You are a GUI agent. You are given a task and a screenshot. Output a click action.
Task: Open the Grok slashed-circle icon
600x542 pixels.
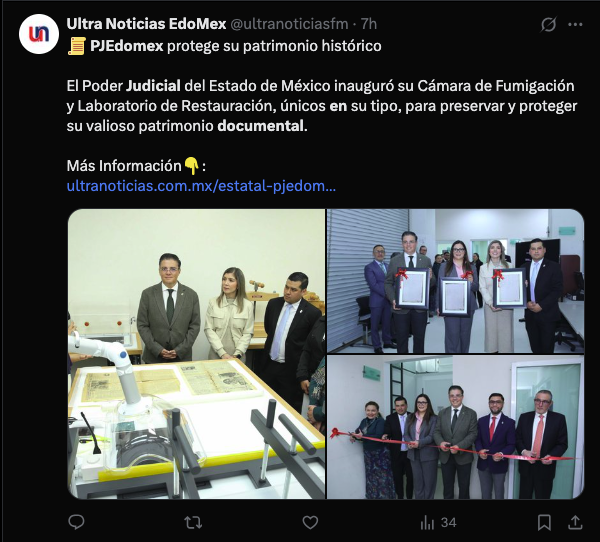548,25
